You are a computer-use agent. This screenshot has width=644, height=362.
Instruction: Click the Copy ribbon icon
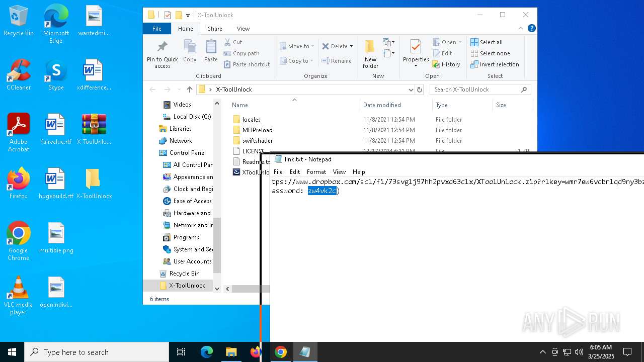pyautogui.click(x=190, y=51)
